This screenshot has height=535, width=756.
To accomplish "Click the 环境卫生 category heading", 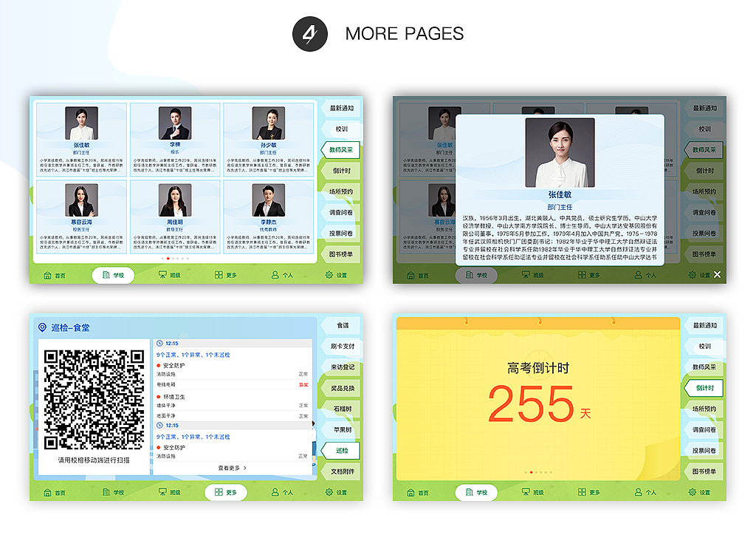I will tap(171, 397).
